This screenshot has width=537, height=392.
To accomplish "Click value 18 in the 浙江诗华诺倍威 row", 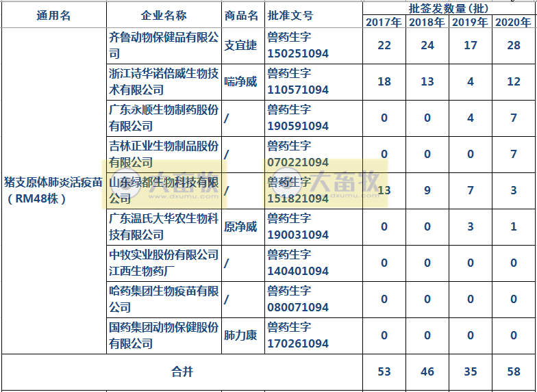I will (x=384, y=82).
